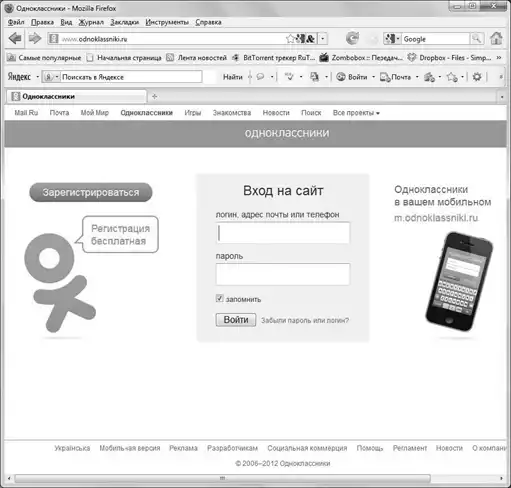Screen dimensions: 511x488
Task: Open the Правка menu
Action: 42,22
